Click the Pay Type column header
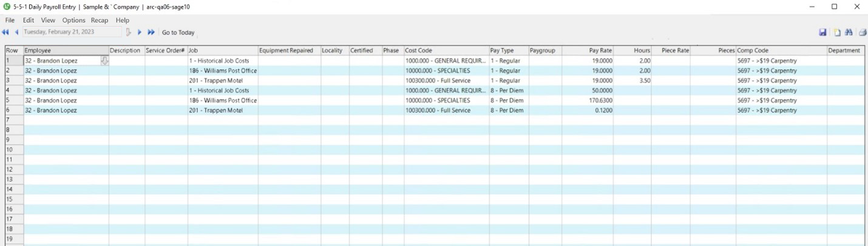The height and width of the screenshot is (246, 868). click(509, 50)
